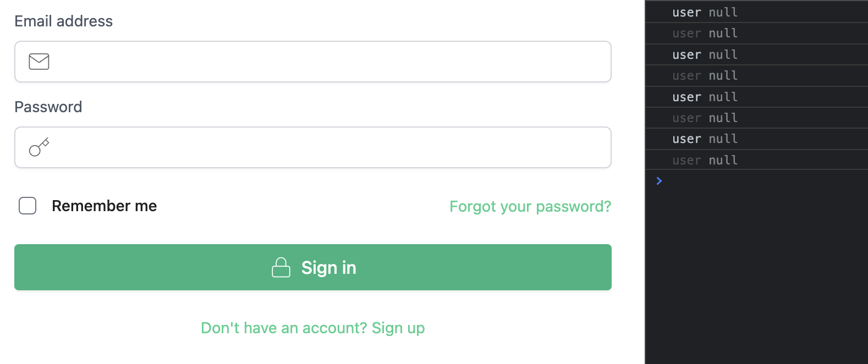Focus the console input line beside the blue chevron
This screenshot has height=364, width=868.
[765, 181]
